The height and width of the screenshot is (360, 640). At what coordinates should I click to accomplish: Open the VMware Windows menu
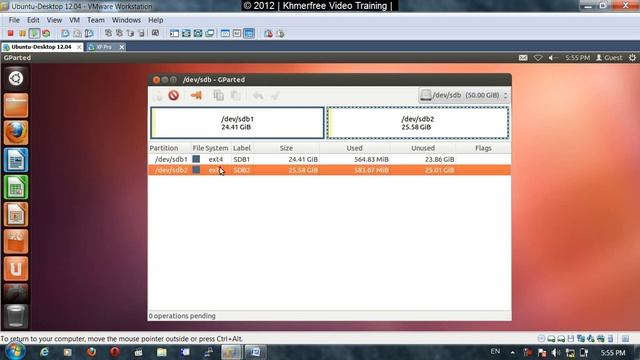click(x=126, y=20)
